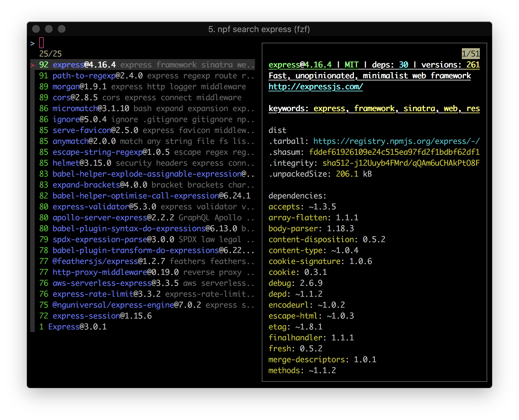Select the babel-plugin-transform-do-expressions row
This screenshot has width=519, height=420.
click(143, 250)
